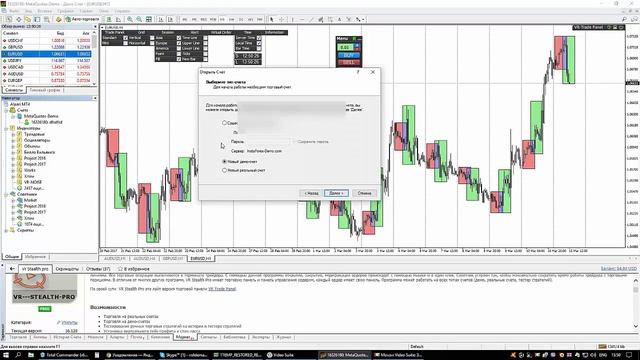Toggle the Vertical grid checkbox
Screen dimensions: 640x360
(x=152, y=38)
